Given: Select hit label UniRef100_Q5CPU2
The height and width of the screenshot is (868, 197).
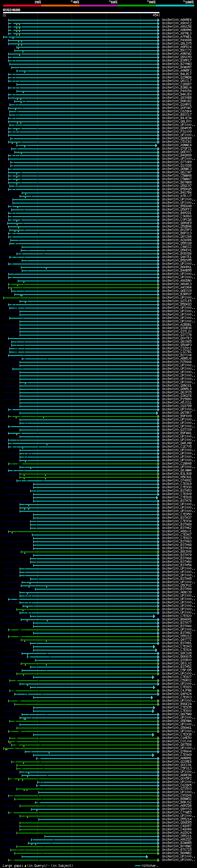Looking at the screenshot, I should tap(177, 585).
